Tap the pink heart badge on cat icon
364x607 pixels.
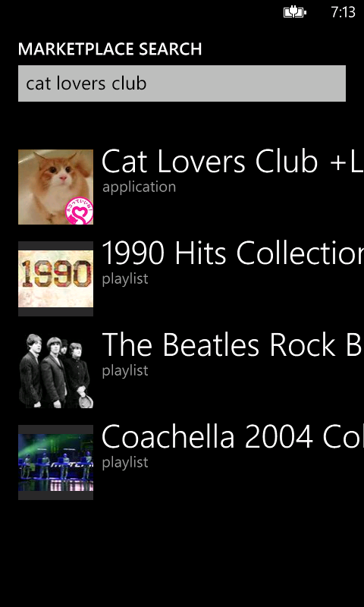(x=80, y=211)
